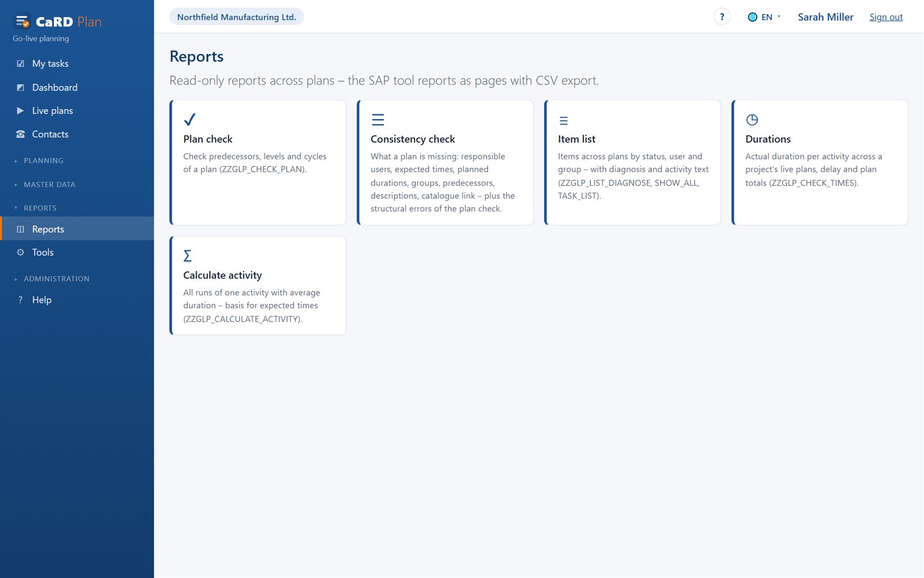Click the My tasks checkbox icon
This screenshot has height=578, width=924.
(20, 64)
